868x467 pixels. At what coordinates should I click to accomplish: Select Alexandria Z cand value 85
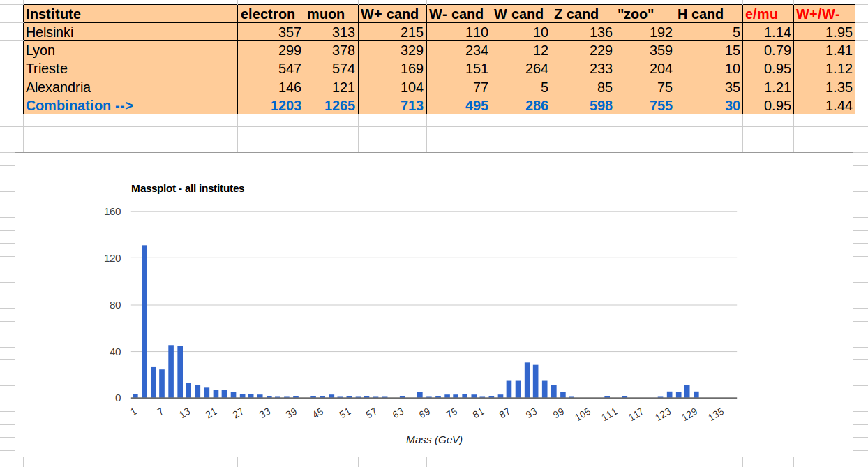coord(582,87)
